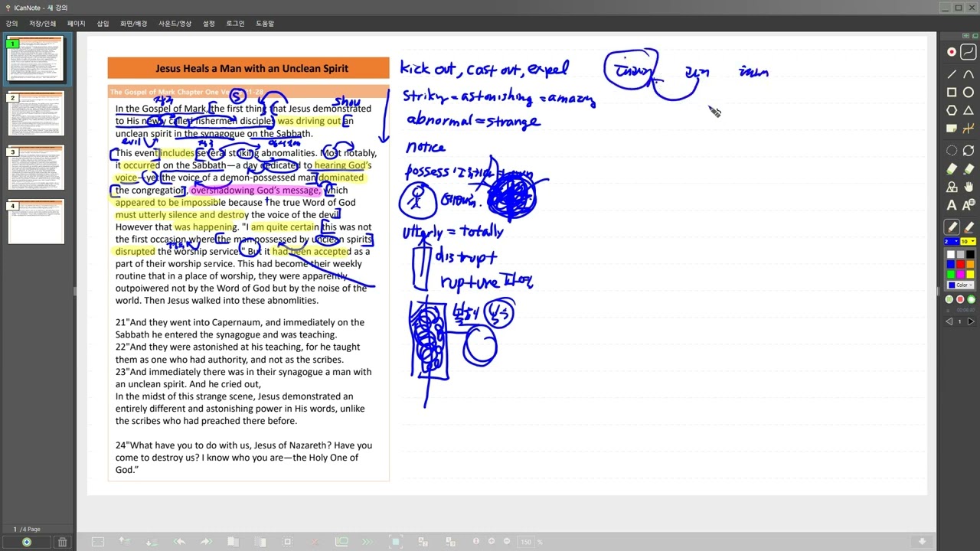Image resolution: width=980 pixels, height=551 pixels.
Task: Add a new page with plus button
Action: (x=27, y=542)
